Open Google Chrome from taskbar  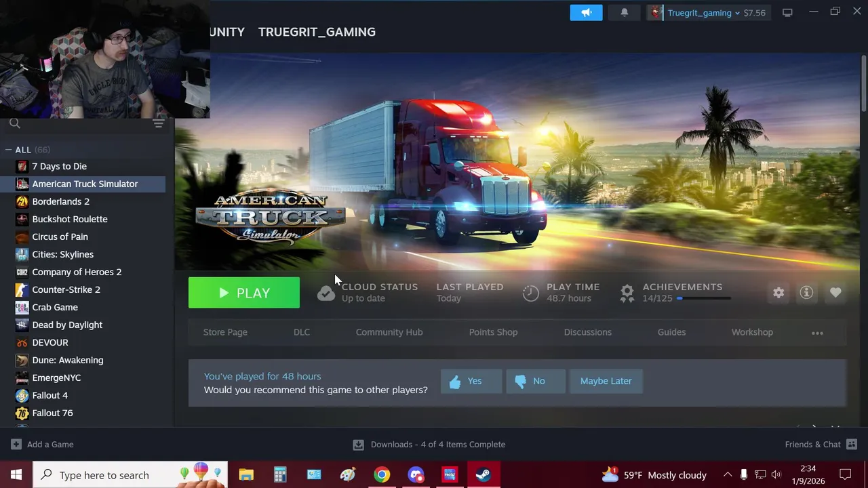tap(382, 474)
